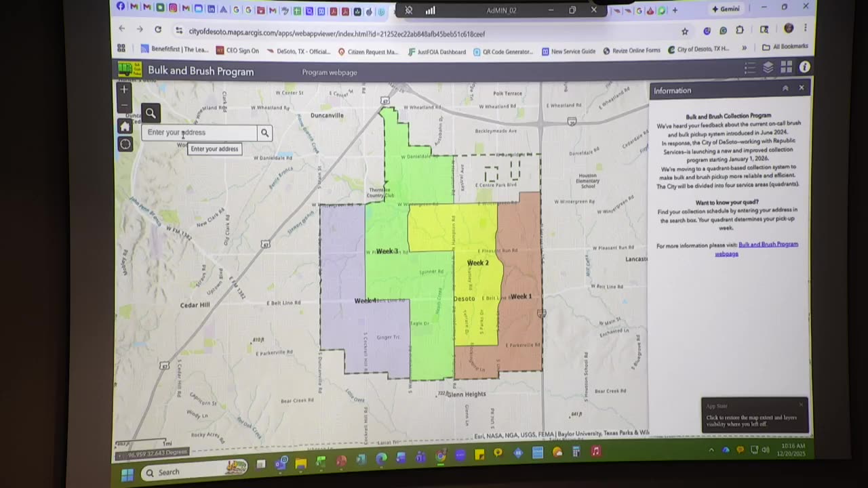Find my location on the map
Viewport: 868px width, 488px height.
[x=125, y=144]
